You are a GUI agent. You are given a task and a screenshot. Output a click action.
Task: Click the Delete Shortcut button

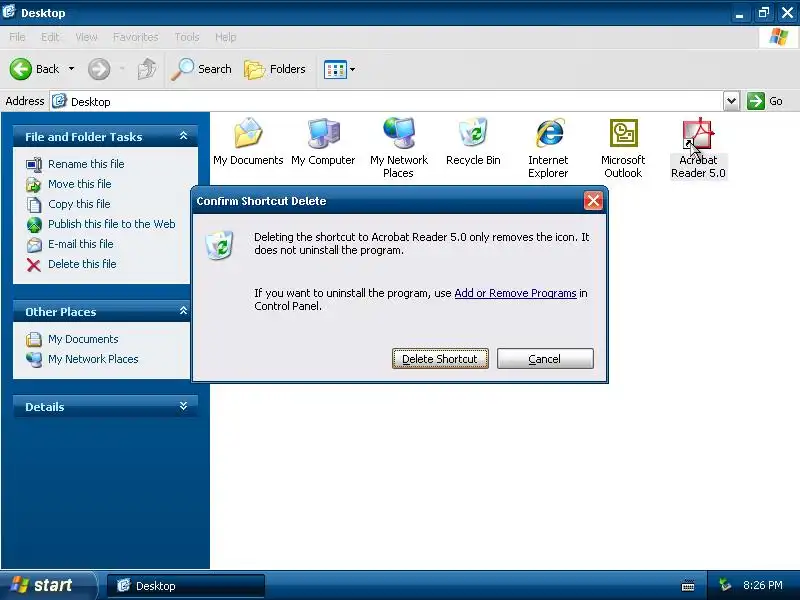[440, 359]
